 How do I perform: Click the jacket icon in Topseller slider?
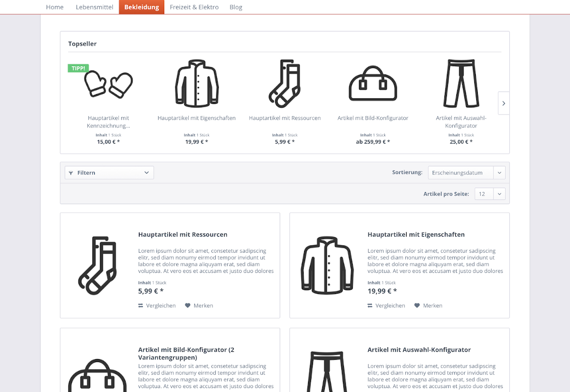tap(196, 84)
